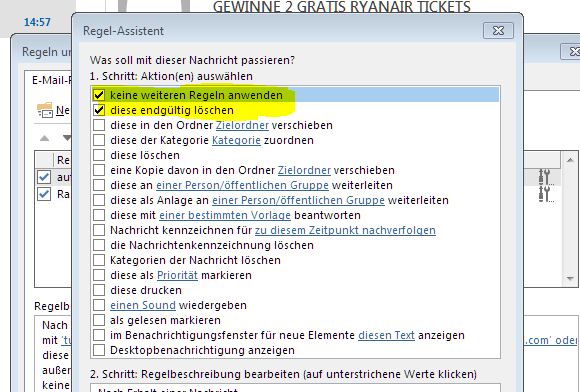
Task: Enable 'einen Sound wiedergeben' checkbox
Action: pos(99,305)
